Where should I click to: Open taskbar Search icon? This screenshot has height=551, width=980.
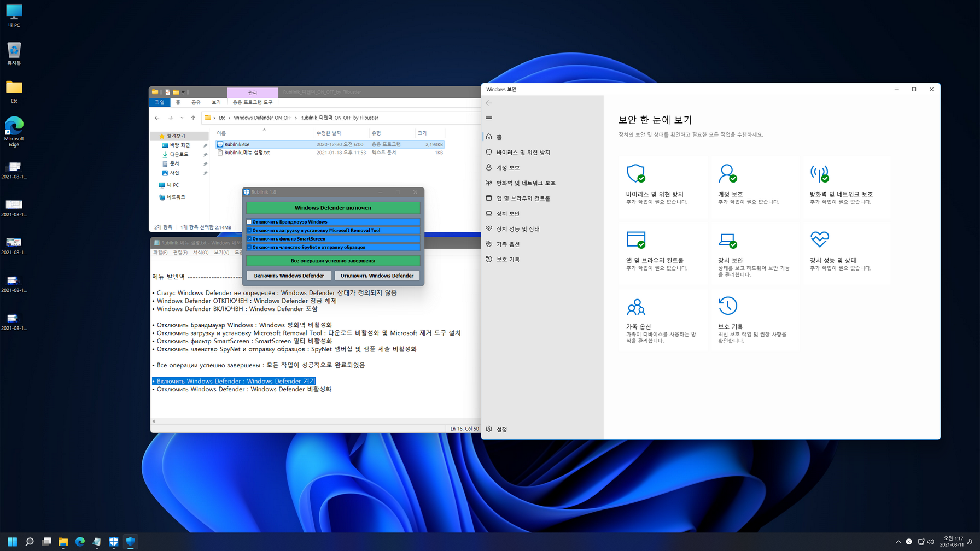30,542
